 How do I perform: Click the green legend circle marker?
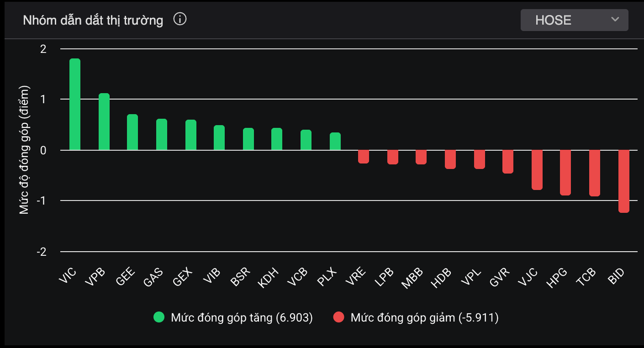[159, 317]
